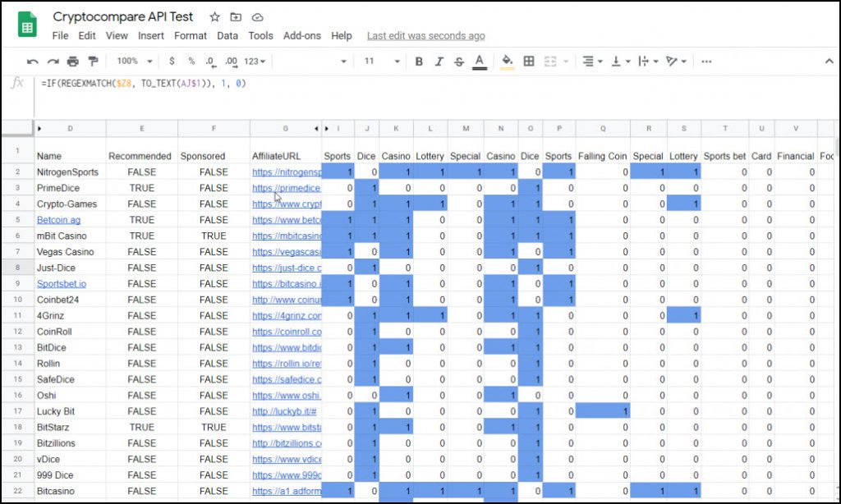Screen dimensions: 841x504
Task: Select the PrimeDice name cell
Action: [71, 188]
